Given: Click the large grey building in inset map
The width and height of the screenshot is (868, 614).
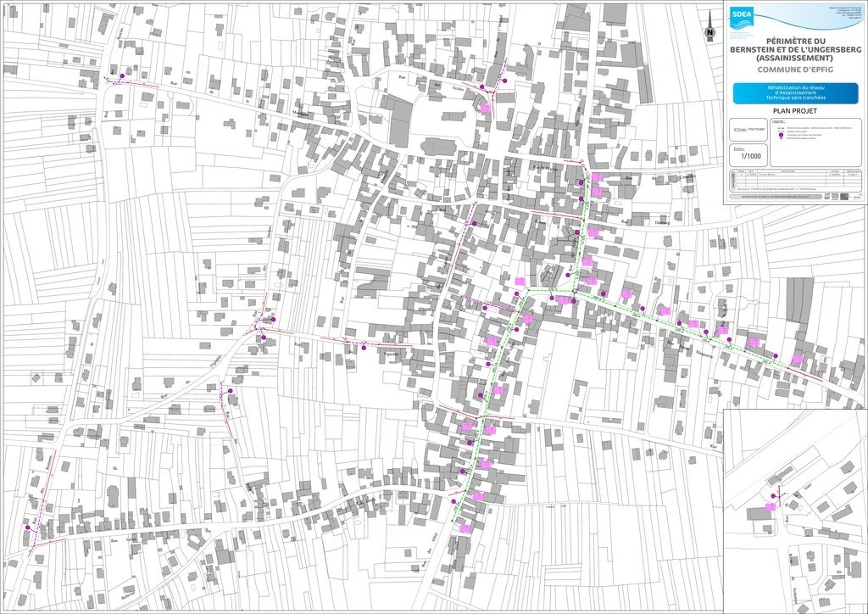Looking at the screenshot, I should [x=759, y=514].
